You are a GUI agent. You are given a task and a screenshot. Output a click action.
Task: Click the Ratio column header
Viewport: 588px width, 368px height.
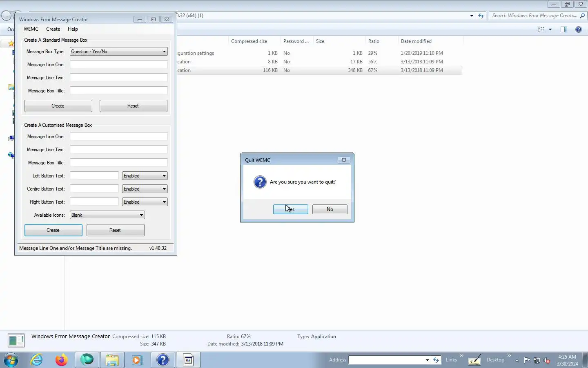coord(381,41)
